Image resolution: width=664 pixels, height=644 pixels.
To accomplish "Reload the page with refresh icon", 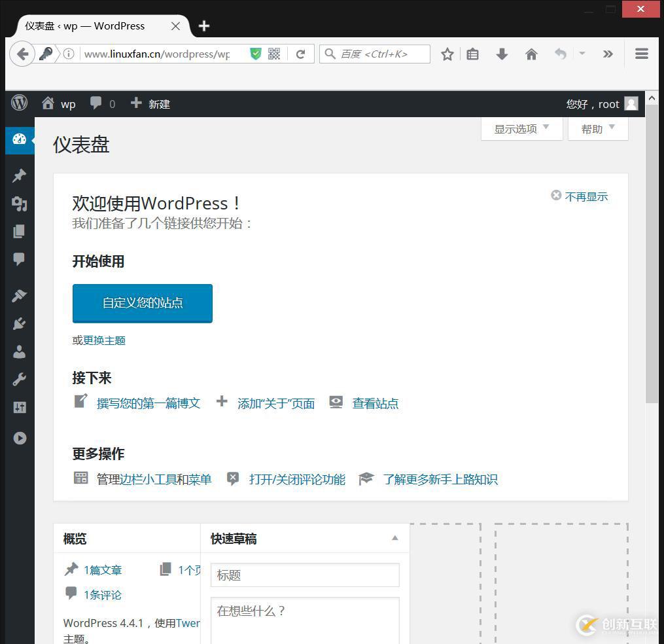I will 301,54.
